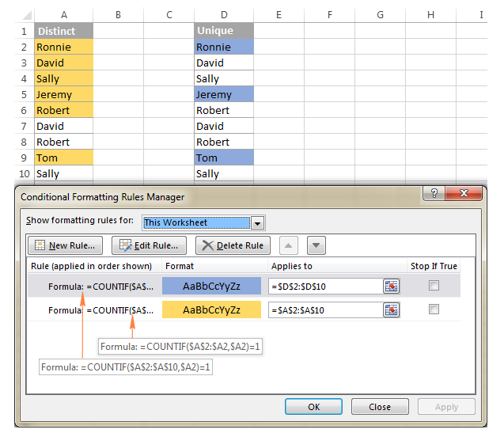Delete the selected rule

click(x=233, y=245)
